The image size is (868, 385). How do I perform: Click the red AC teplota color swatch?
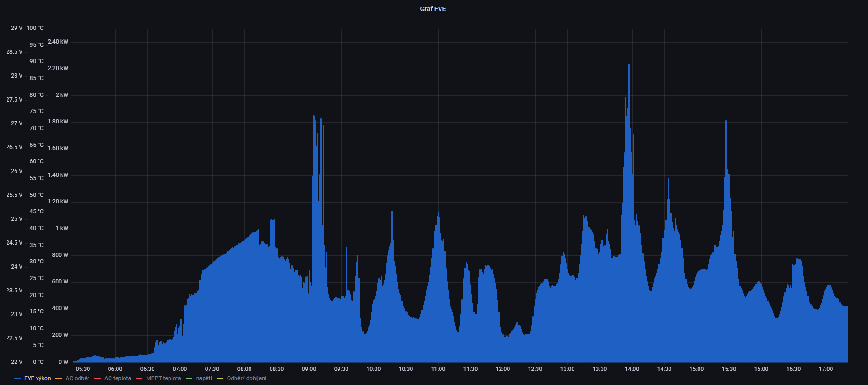point(97,378)
